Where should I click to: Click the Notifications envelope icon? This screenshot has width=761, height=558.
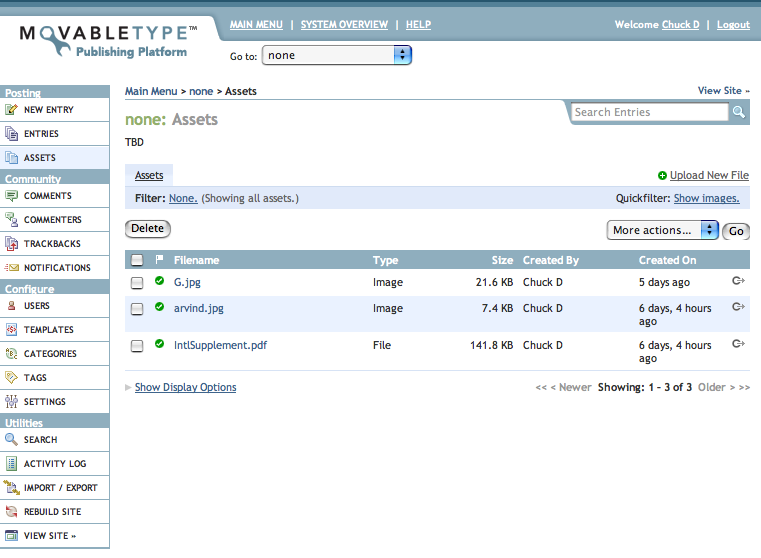click(11, 267)
